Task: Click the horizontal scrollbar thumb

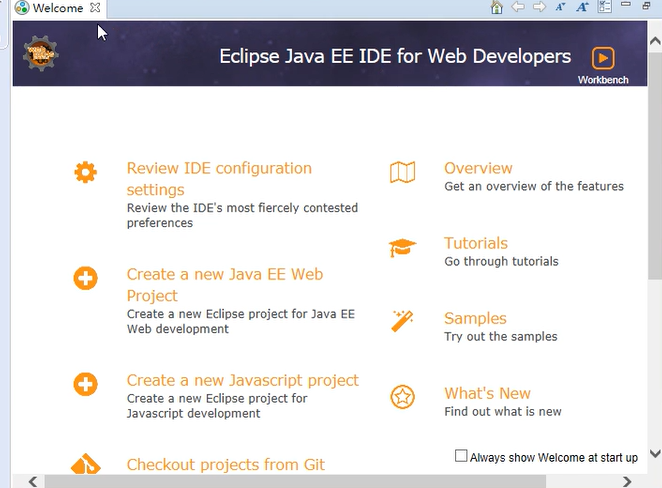Action: pos(295,482)
